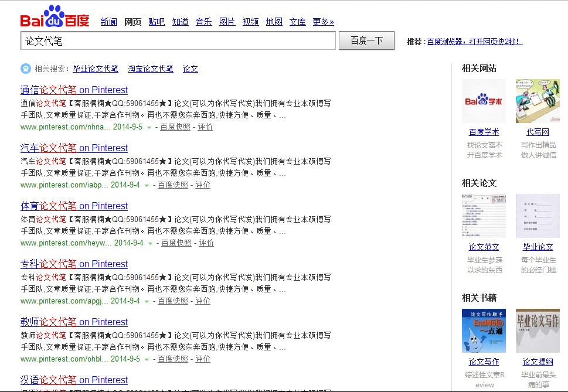
Task: Open result 体育论文代笔 on Pinterest
Action: coord(74,206)
